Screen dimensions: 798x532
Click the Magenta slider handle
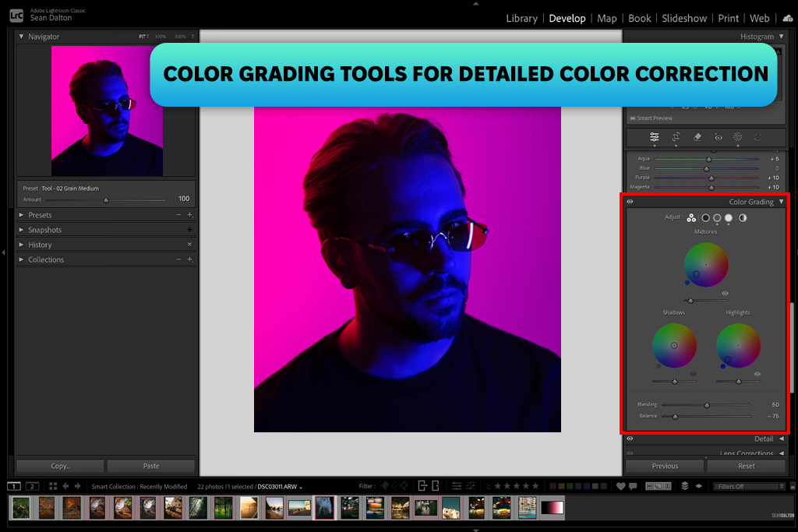pos(711,187)
